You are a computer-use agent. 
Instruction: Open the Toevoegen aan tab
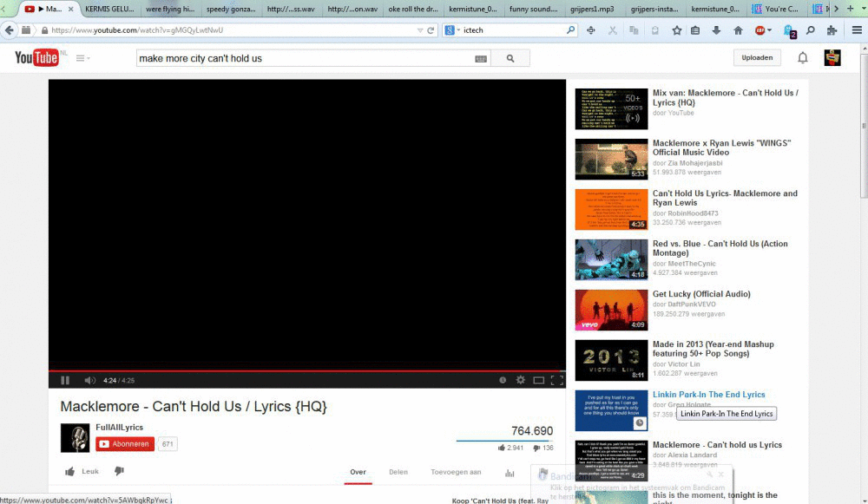pos(456,472)
